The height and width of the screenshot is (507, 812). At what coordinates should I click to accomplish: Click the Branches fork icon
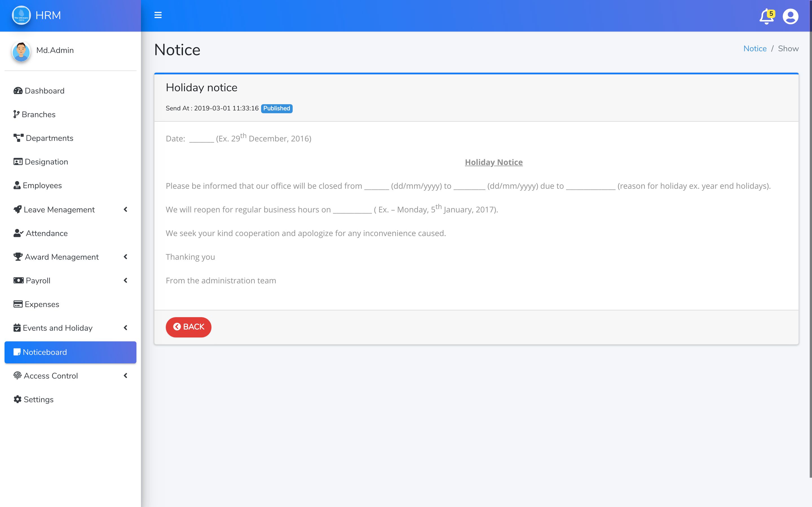point(16,114)
